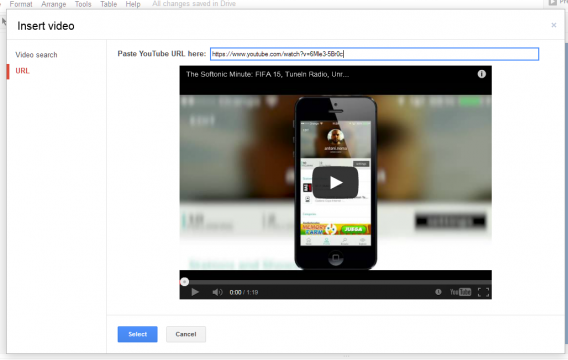Click the video title The Softonic Minute
This screenshot has height=360, width=568.
[x=267, y=74]
